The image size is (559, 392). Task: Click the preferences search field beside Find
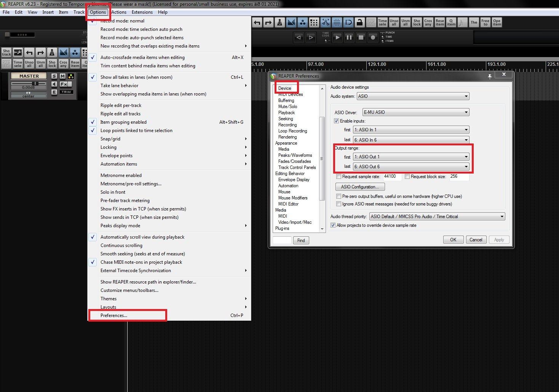(282, 240)
